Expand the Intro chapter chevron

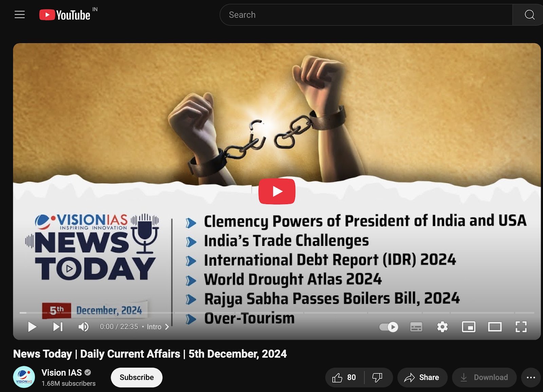click(x=167, y=327)
